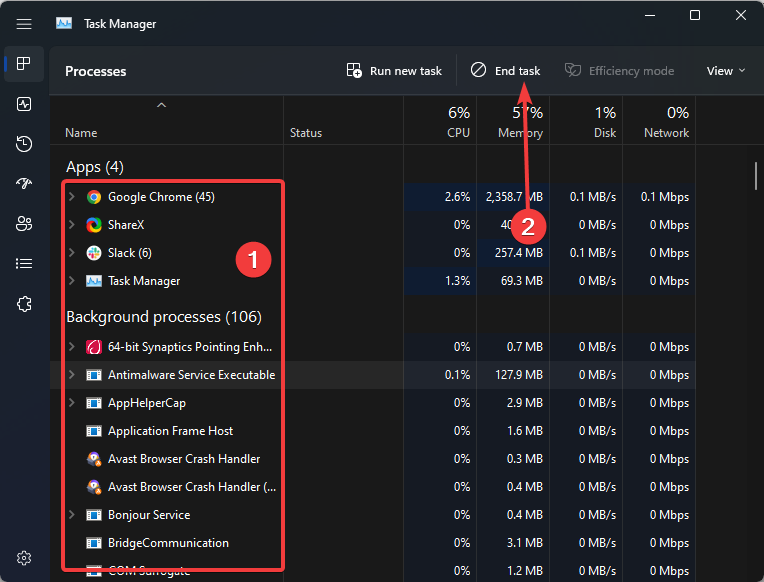Click the Background processes (106) heading
The width and height of the screenshot is (764, 582).
tap(164, 317)
